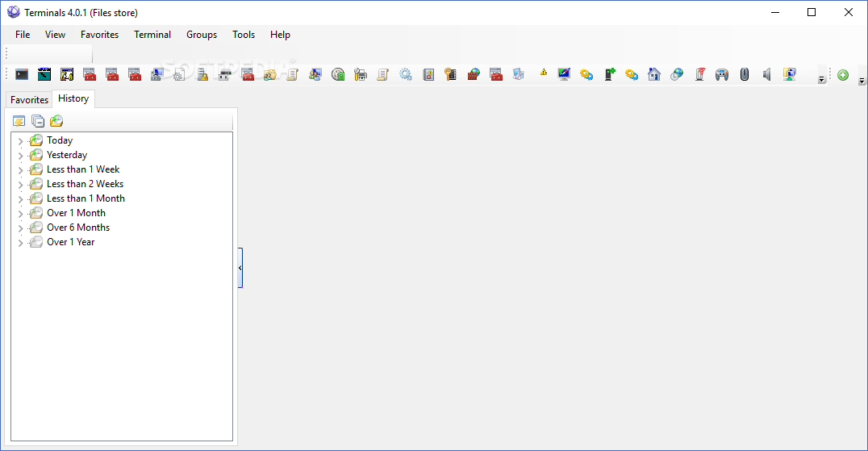
Task: Click the window with key lock icon
Action: click(67, 74)
